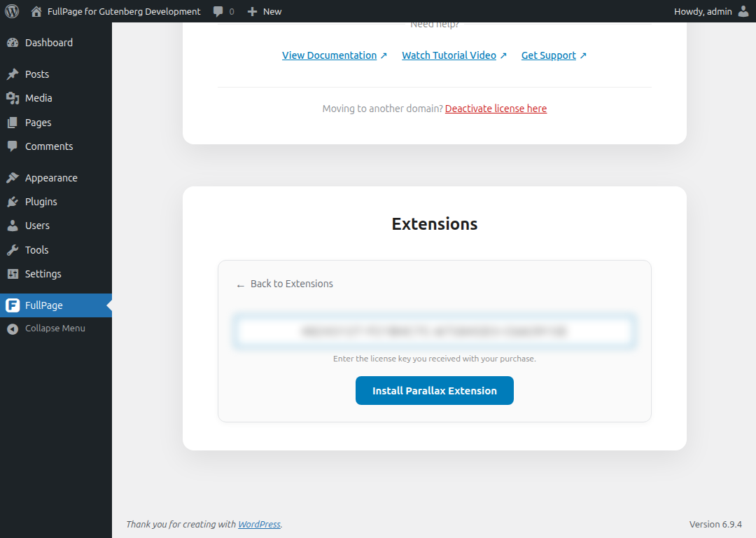Click Install Parallax Extension button
Viewport: 756px width, 538px height.
(435, 390)
